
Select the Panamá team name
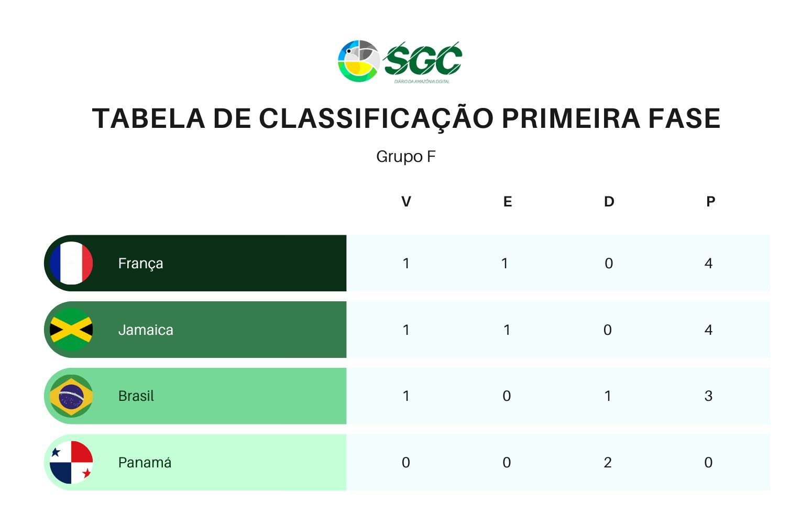click(x=145, y=462)
